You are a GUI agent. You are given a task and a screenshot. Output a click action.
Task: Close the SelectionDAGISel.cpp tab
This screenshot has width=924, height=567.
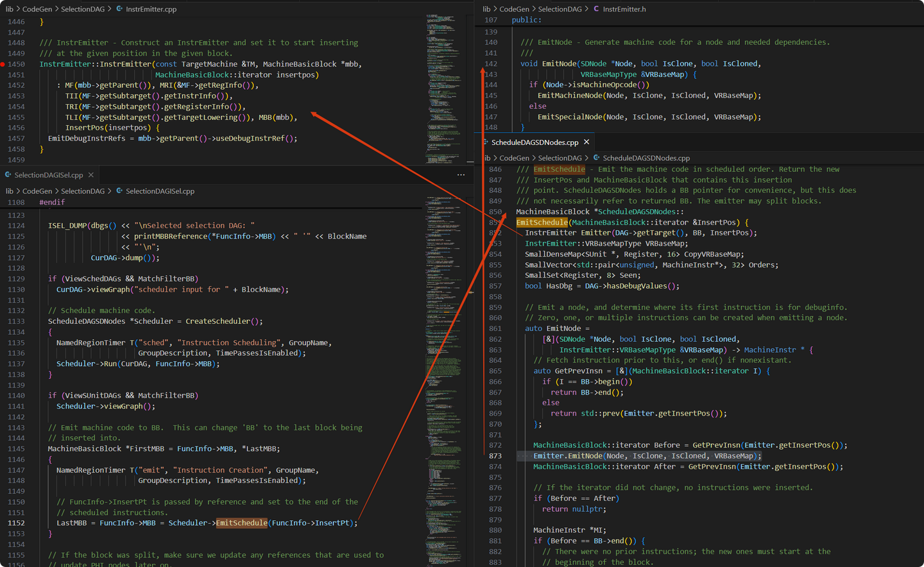coord(91,175)
